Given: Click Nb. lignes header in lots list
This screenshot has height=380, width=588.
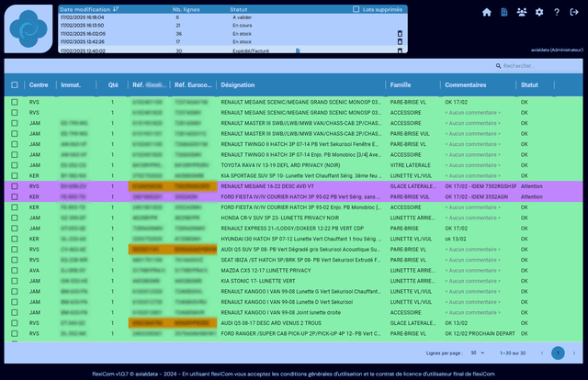Looking at the screenshot, I should point(186,9).
